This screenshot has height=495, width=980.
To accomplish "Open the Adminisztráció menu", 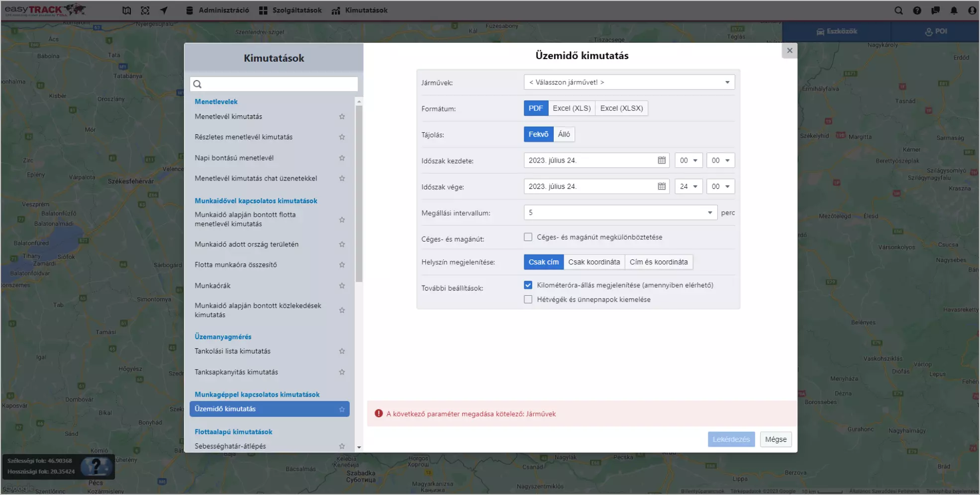I will click(217, 10).
